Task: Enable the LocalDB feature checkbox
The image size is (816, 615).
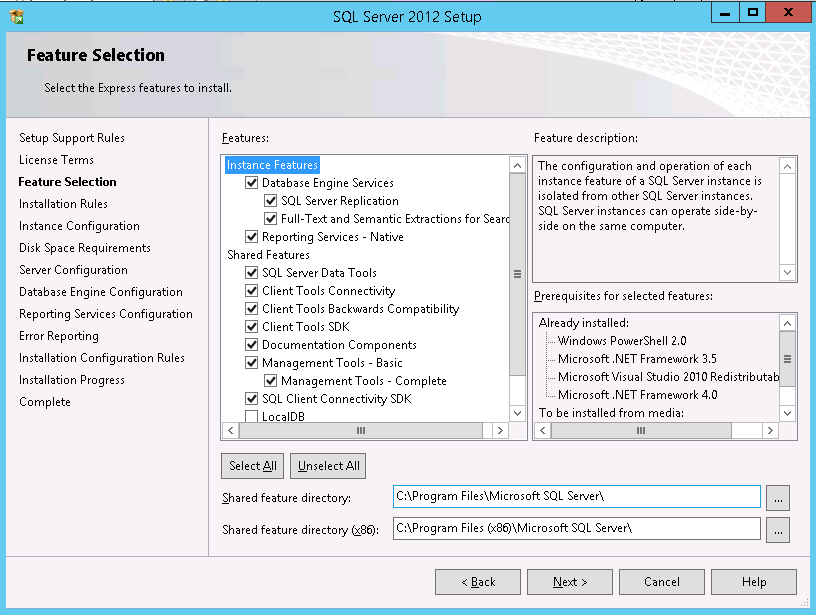Action: (x=251, y=416)
